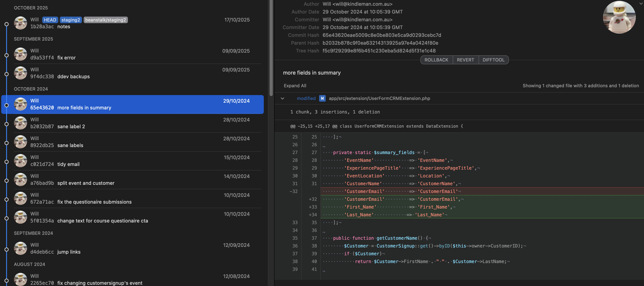This screenshot has width=644, height=286.
Task: Click Will's avatar on commit 65e43620
Action: 20,104
